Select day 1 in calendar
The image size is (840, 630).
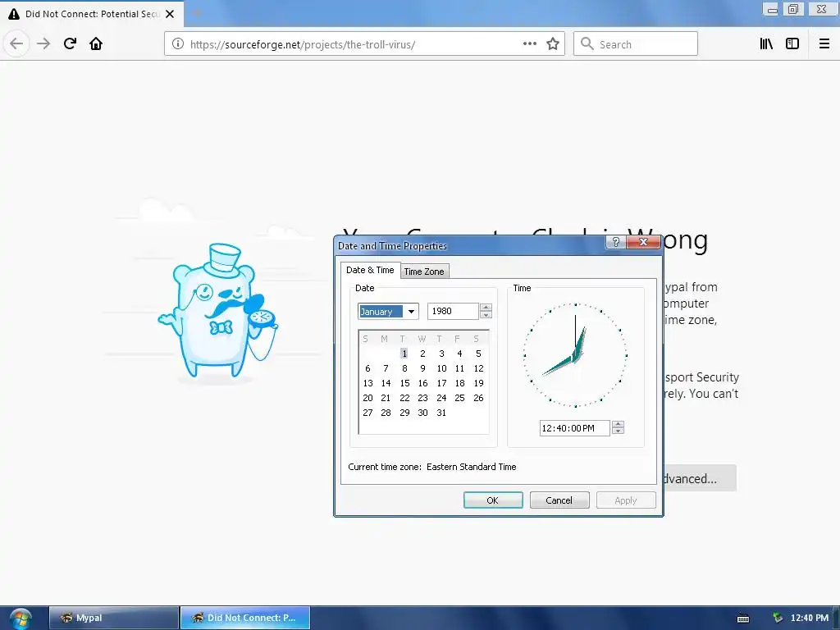click(x=404, y=354)
